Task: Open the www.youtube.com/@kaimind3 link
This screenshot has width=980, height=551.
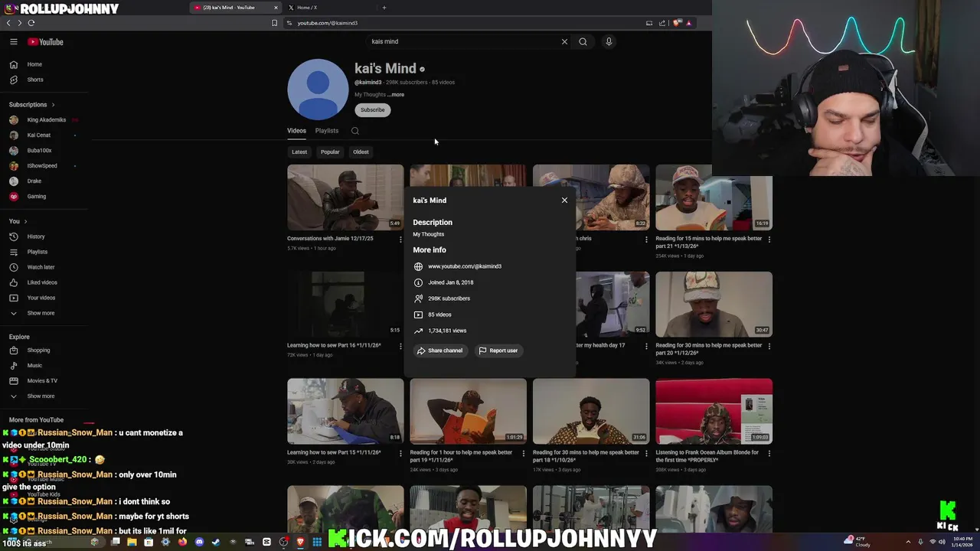Action: [x=465, y=266]
